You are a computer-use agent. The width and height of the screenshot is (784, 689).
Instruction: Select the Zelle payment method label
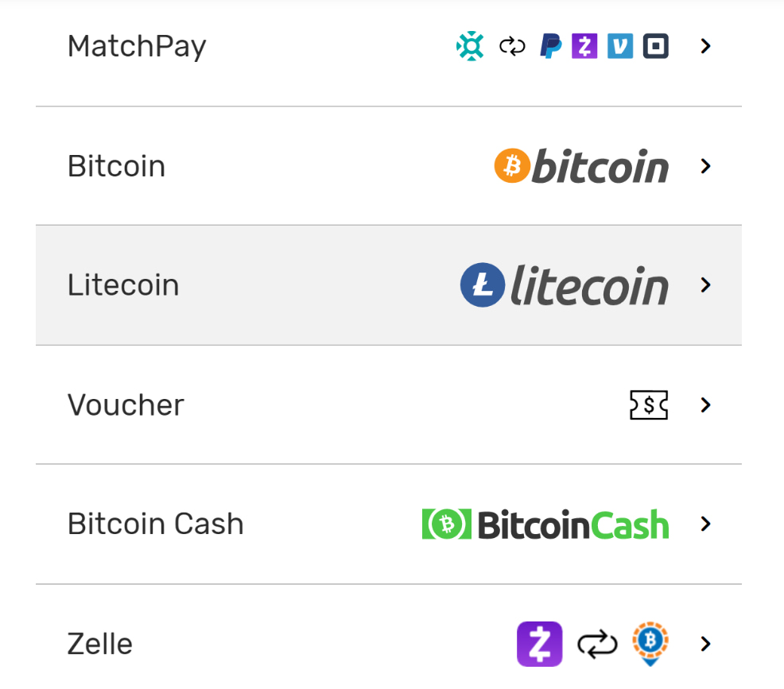pyautogui.click(x=100, y=644)
